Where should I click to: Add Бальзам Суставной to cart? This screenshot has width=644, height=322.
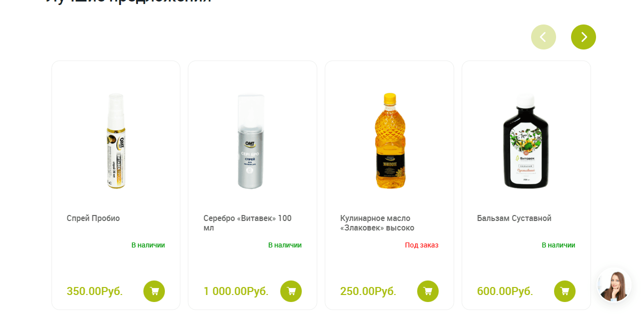tap(565, 291)
